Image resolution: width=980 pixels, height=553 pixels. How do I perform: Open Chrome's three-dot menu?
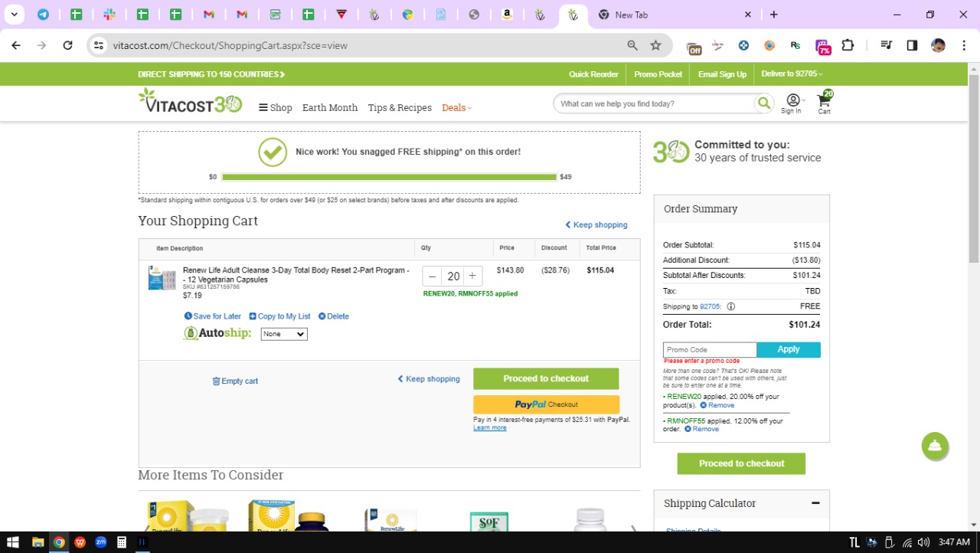[964, 45]
